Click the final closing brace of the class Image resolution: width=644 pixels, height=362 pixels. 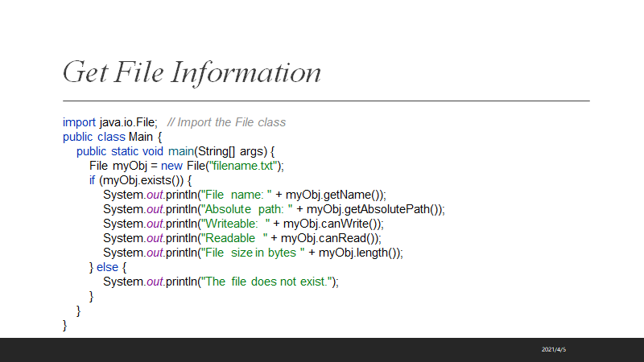coord(66,325)
